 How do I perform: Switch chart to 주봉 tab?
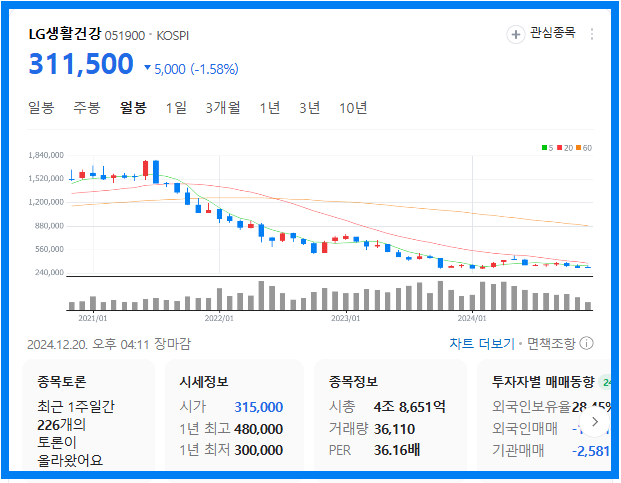[87, 107]
